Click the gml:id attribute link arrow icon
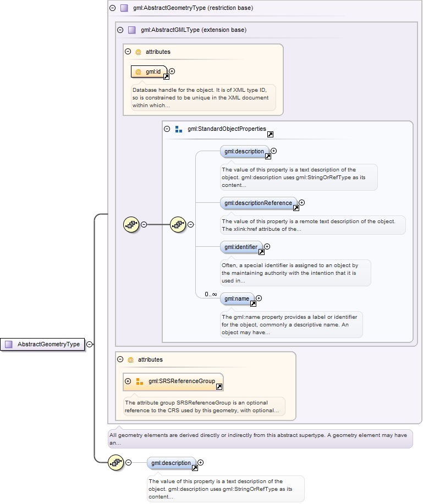423x504 pixels. 166,77
